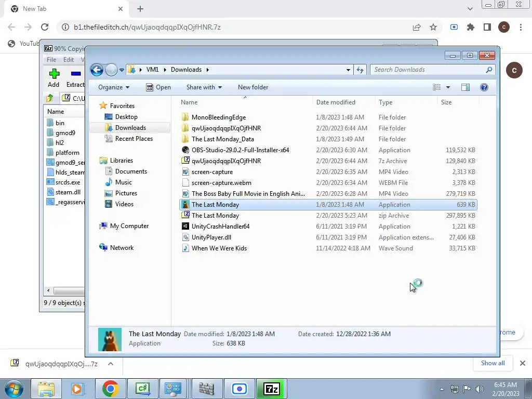
Task: Select Network in navigation pane
Action: (122, 248)
